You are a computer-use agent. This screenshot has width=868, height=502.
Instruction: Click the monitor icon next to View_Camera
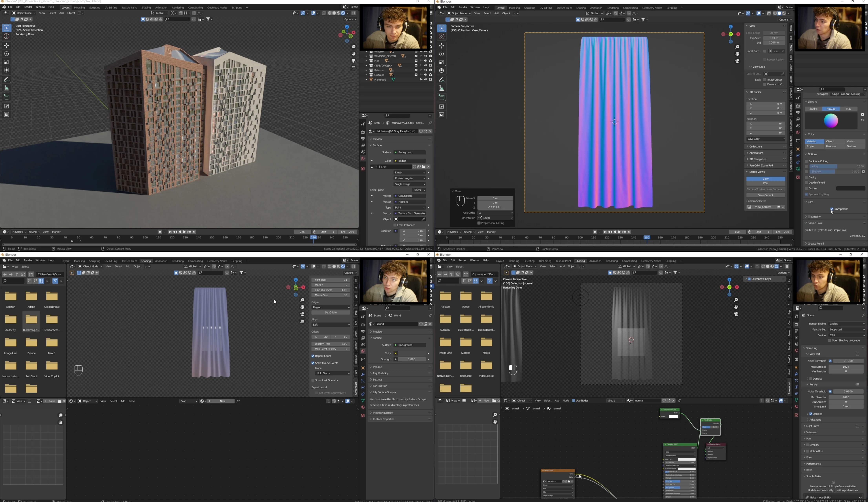(x=779, y=207)
